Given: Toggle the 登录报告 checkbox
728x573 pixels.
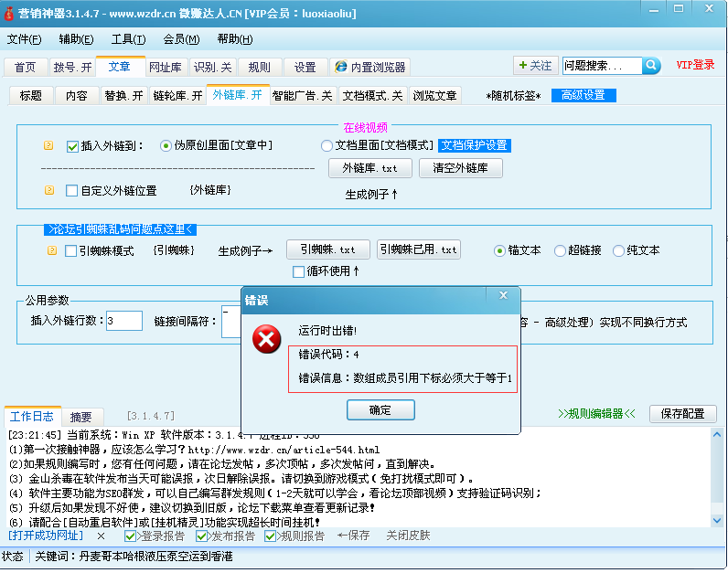Looking at the screenshot, I should [130, 536].
